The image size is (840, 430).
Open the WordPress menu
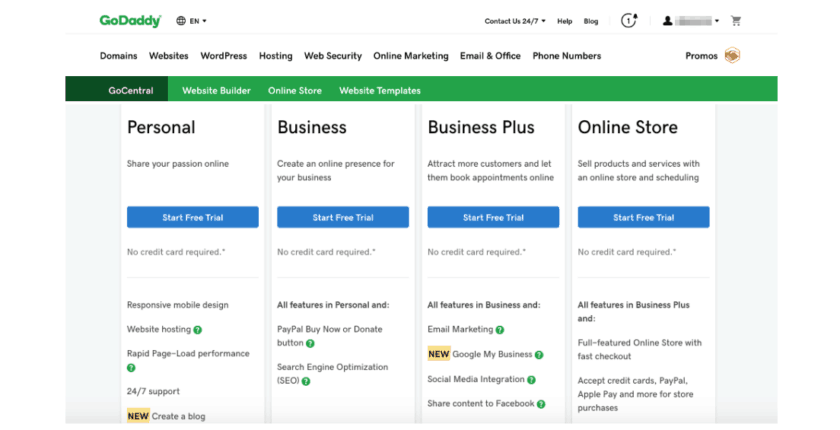(224, 56)
